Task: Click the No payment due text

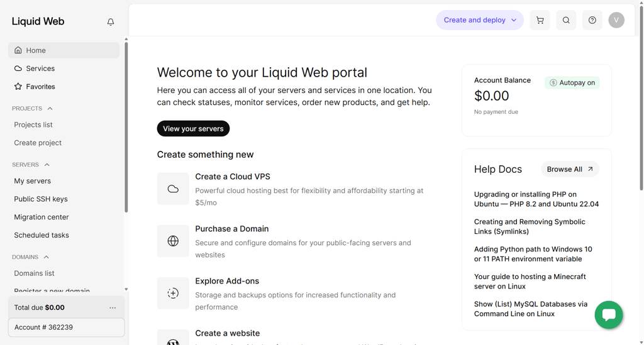Action: pyautogui.click(x=496, y=112)
